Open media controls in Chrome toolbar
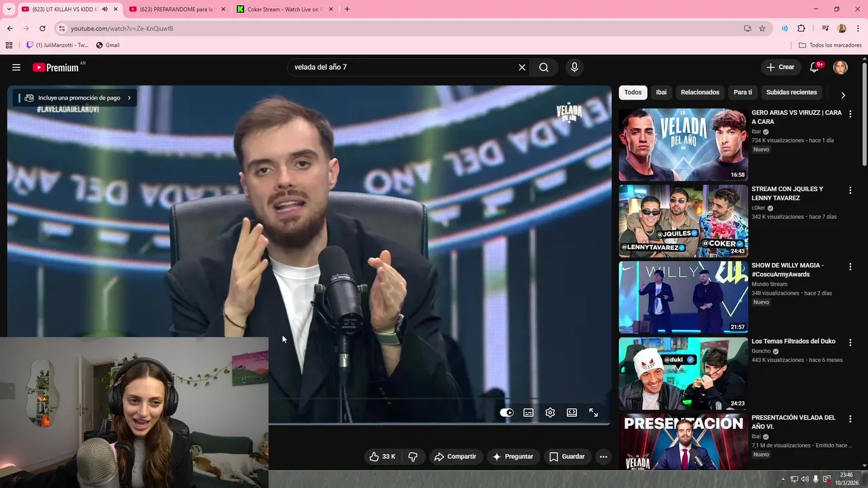This screenshot has width=868, height=488. (825, 28)
